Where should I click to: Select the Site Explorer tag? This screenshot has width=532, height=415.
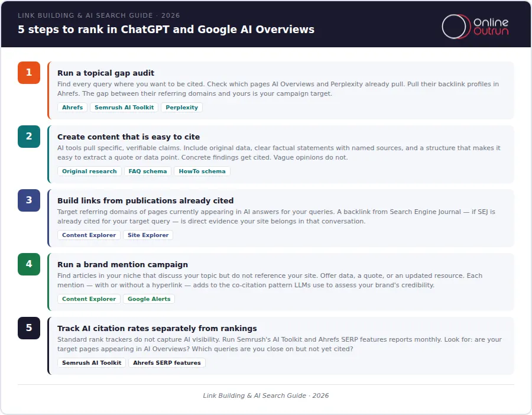[148, 235]
